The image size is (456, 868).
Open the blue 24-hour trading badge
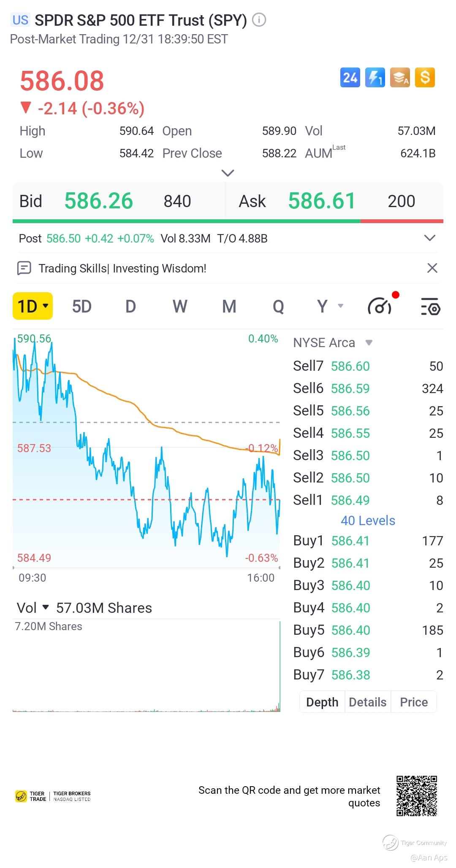[x=350, y=78]
